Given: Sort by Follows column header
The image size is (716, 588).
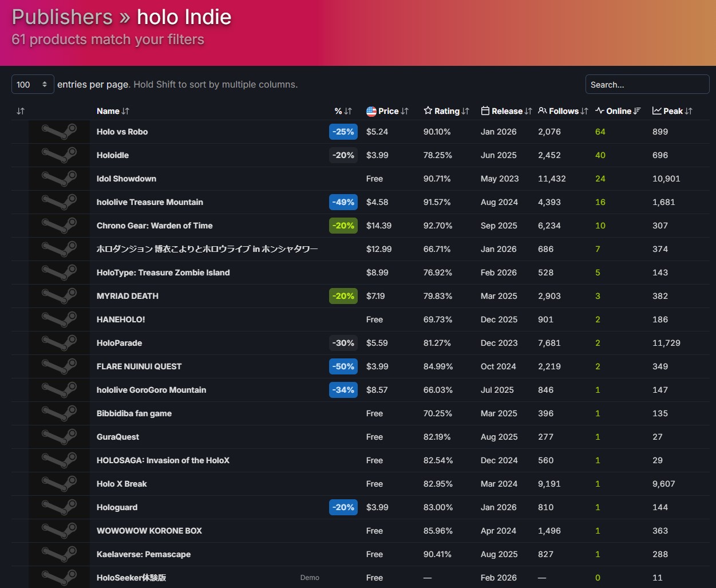Looking at the screenshot, I should (563, 111).
